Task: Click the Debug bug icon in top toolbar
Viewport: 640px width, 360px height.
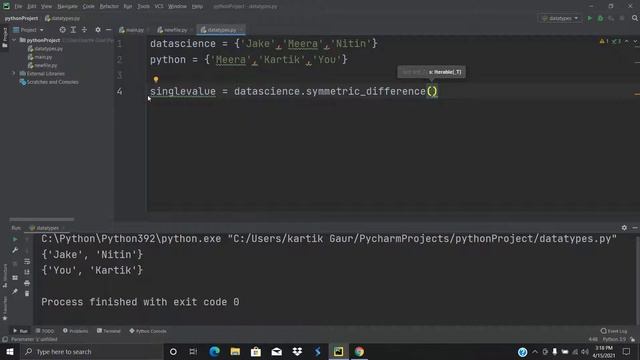Action: pos(600,18)
